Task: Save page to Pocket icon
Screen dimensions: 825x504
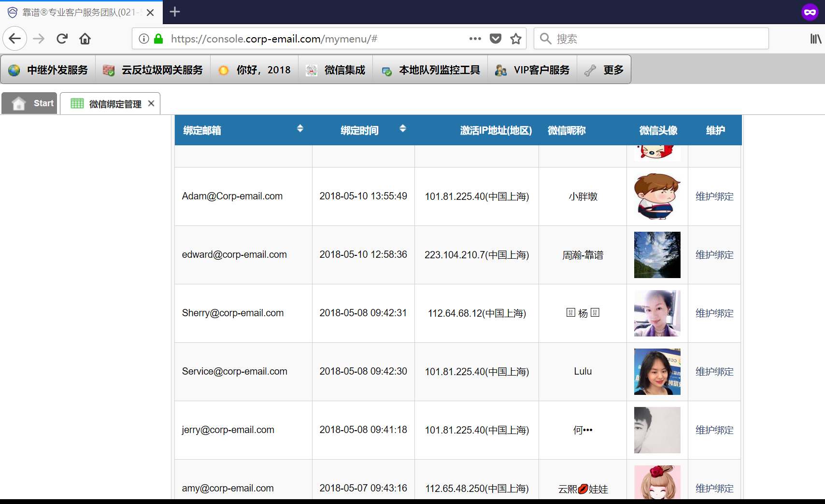Action: coord(496,39)
